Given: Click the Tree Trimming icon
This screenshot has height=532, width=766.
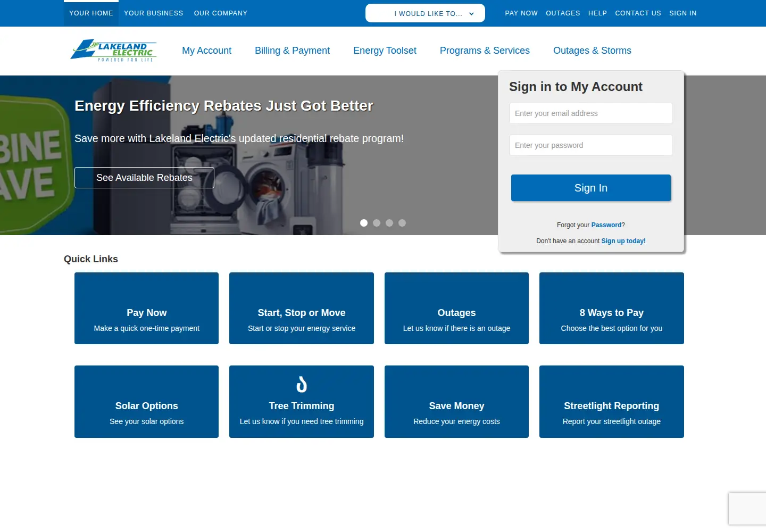Looking at the screenshot, I should click(x=302, y=384).
